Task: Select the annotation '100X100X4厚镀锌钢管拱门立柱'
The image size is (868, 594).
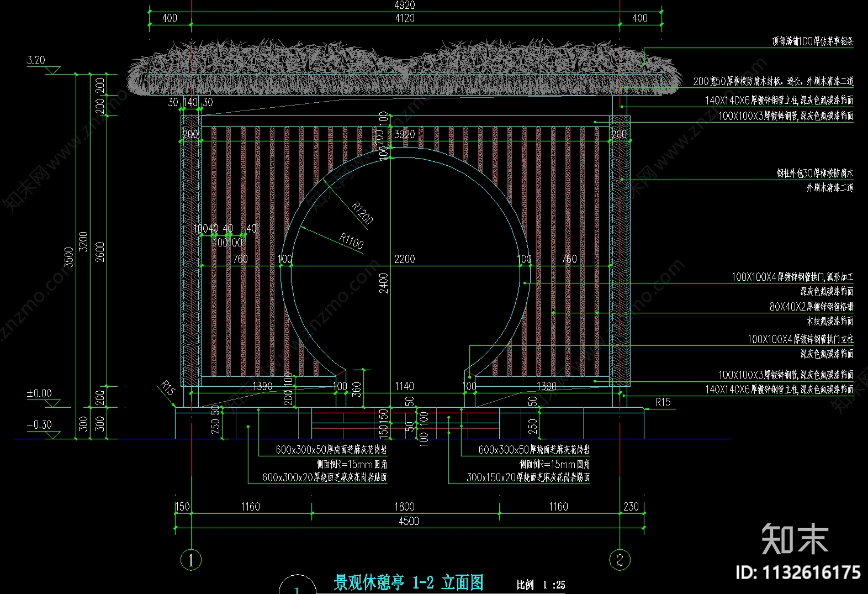Action: [x=800, y=339]
